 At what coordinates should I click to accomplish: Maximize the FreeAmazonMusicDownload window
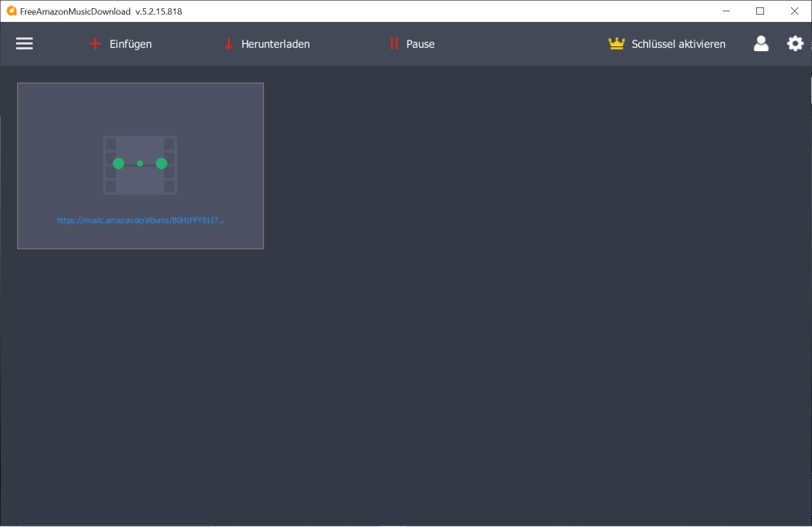click(x=760, y=11)
